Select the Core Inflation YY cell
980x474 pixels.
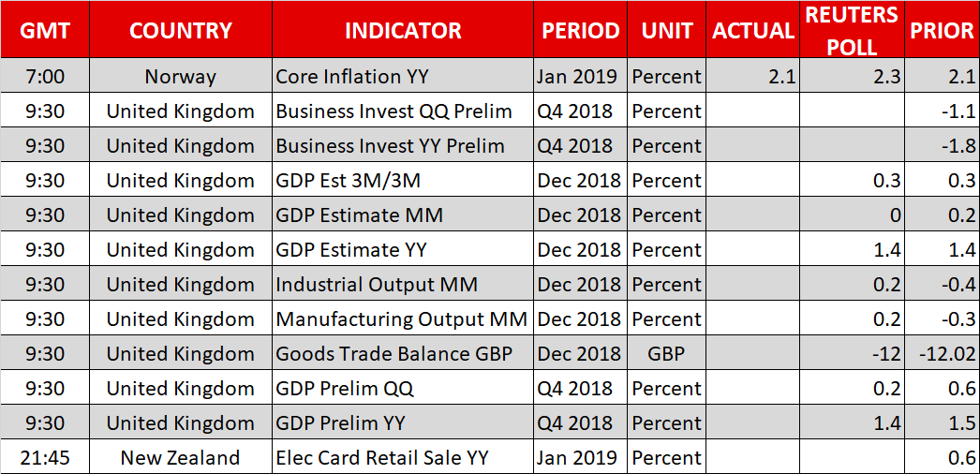pyautogui.click(x=403, y=77)
